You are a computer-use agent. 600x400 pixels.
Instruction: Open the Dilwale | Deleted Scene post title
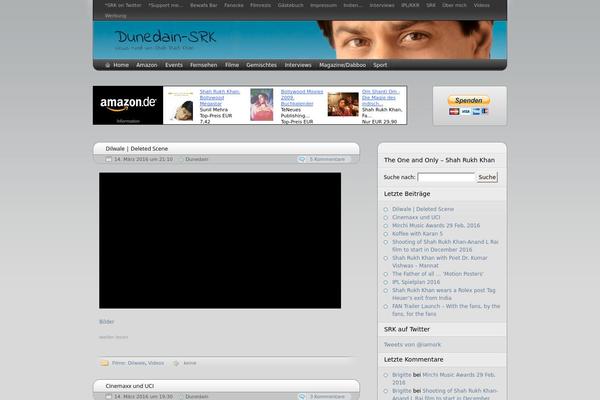click(x=137, y=149)
